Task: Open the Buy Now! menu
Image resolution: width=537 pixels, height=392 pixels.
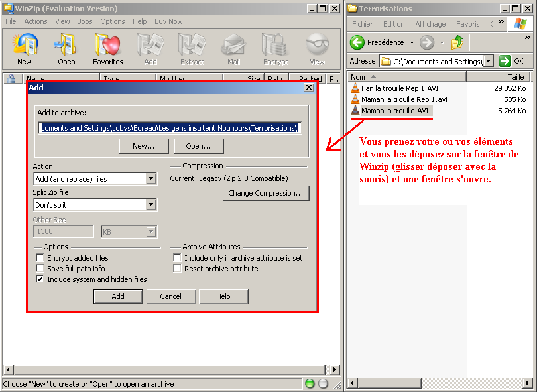Action: [x=170, y=21]
